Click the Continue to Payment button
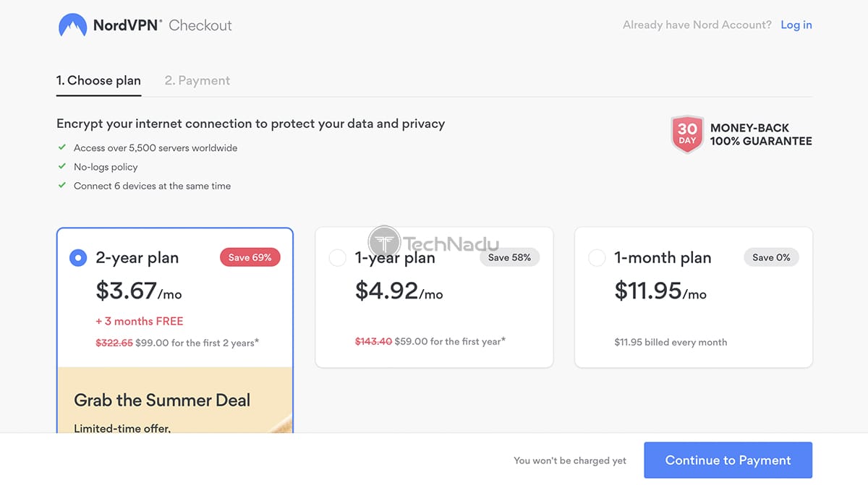 [728, 460]
